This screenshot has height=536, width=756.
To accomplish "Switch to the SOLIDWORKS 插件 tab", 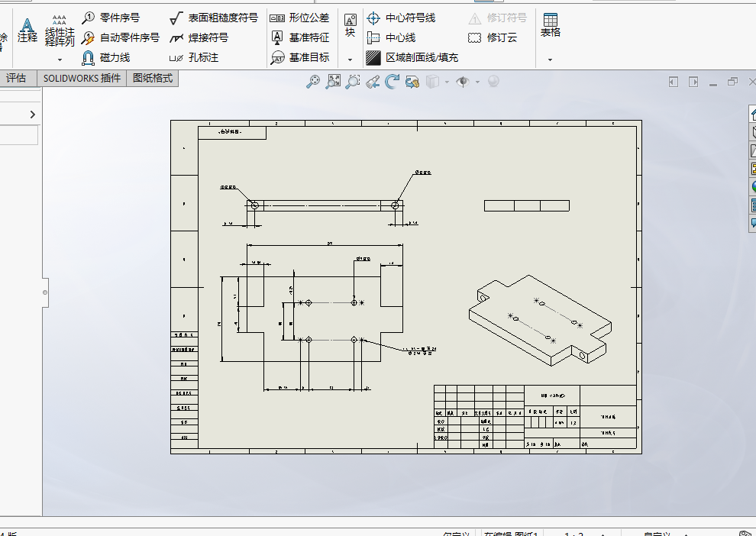I will (x=82, y=78).
